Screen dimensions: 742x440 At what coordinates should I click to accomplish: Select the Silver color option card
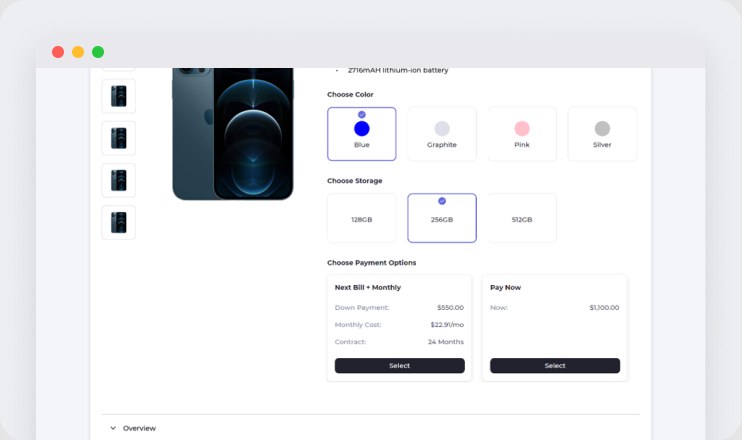click(x=602, y=134)
